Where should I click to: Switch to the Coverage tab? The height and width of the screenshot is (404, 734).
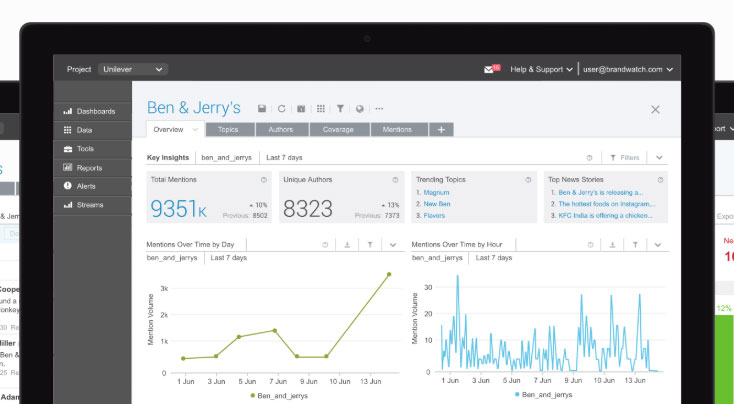coord(340,130)
